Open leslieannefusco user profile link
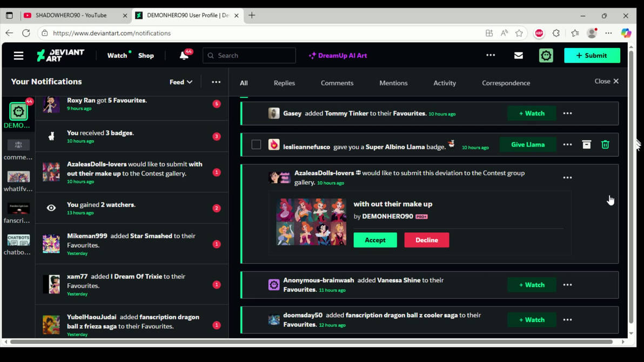Viewport: 644px width, 362px height. click(x=306, y=146)
